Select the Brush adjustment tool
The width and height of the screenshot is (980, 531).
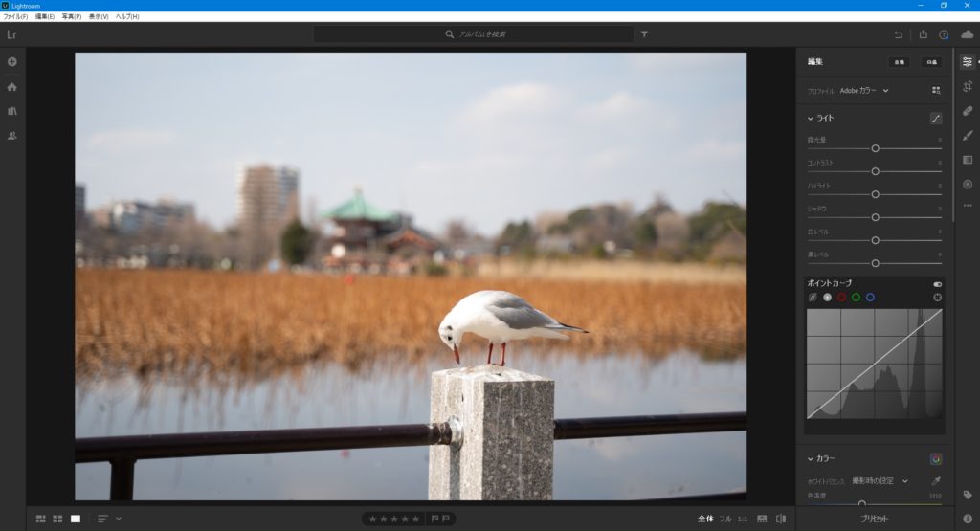point(968,135)
